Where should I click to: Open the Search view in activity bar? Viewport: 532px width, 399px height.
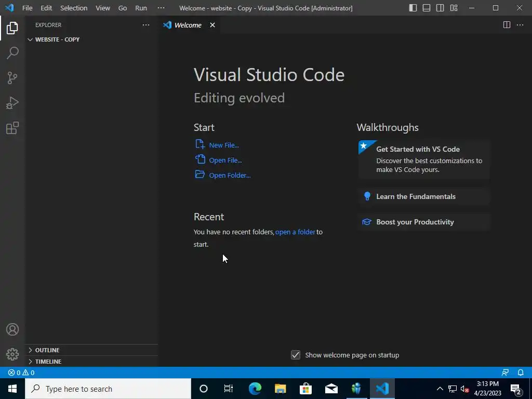coord(12,53)
